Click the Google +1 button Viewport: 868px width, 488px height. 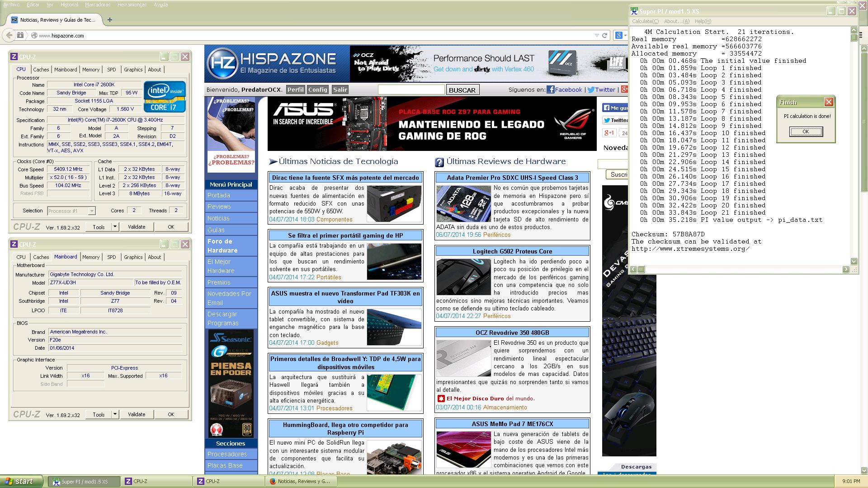tap(609, 133)
